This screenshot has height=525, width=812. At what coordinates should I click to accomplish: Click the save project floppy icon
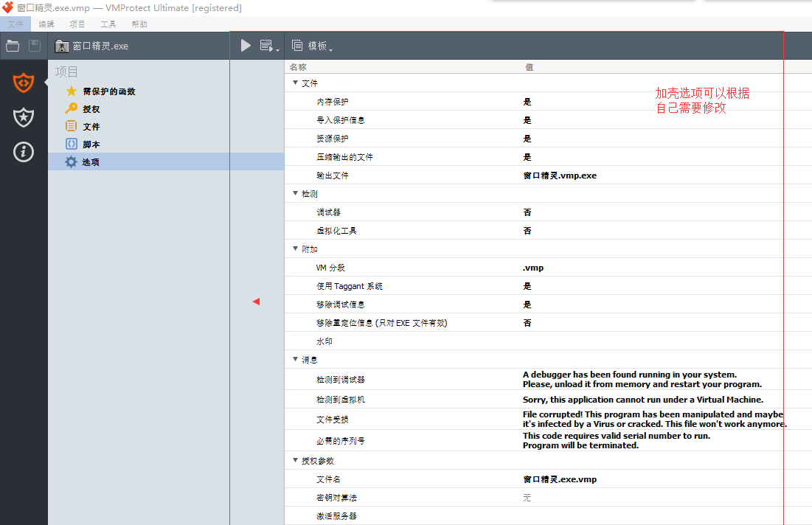35,46
